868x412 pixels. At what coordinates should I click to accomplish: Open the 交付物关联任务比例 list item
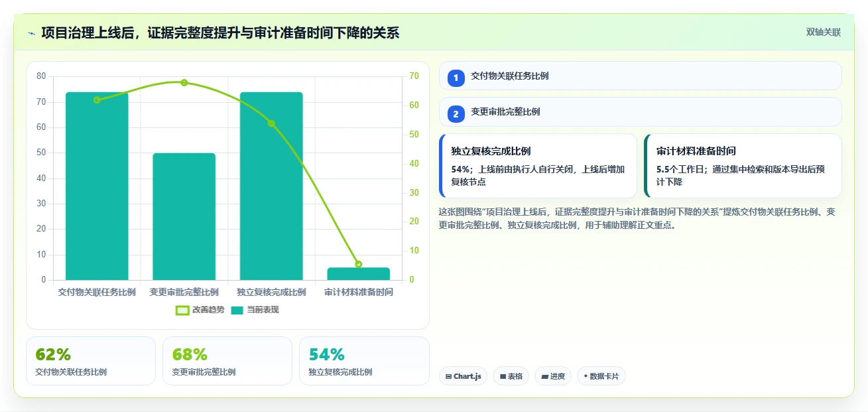click(x=641, y=76)
